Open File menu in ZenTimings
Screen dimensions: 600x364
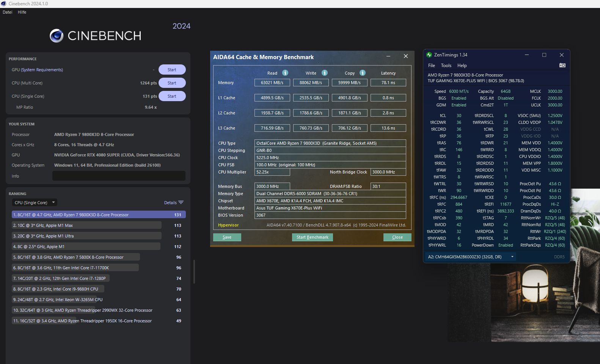[432, 66]
